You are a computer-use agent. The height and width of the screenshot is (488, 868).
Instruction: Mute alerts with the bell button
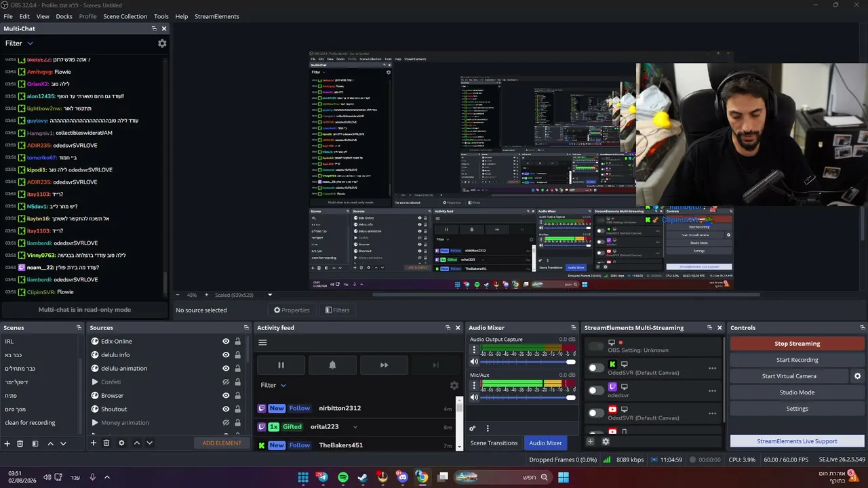332,365
